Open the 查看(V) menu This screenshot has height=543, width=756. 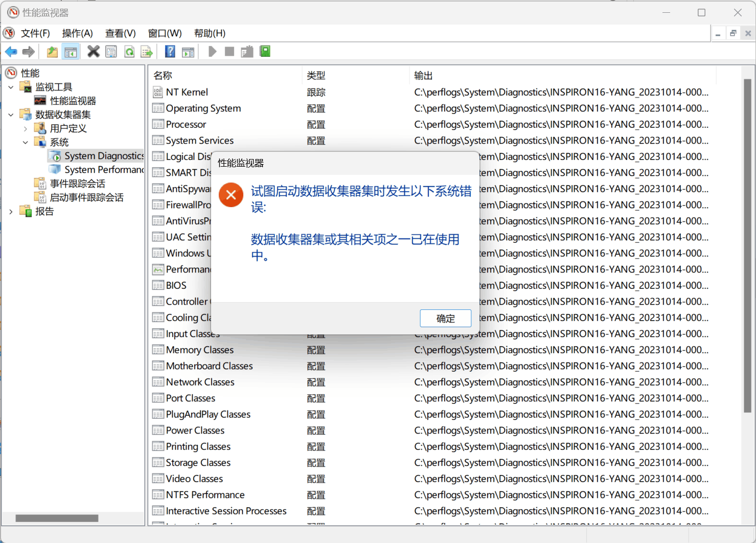pos(120,33)
